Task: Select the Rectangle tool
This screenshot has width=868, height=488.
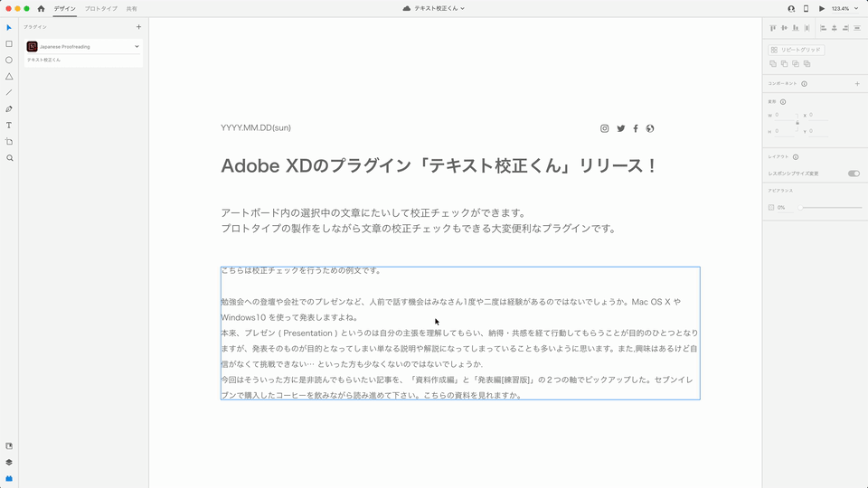Action: [9, 43]
